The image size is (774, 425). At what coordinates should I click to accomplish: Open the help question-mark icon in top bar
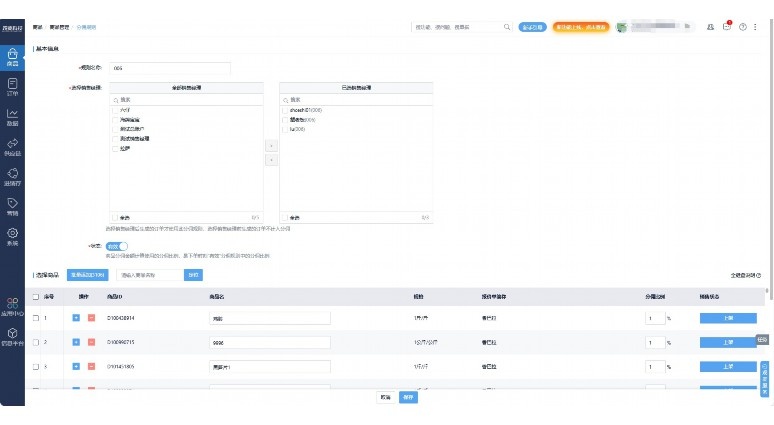tap(742, 27)
